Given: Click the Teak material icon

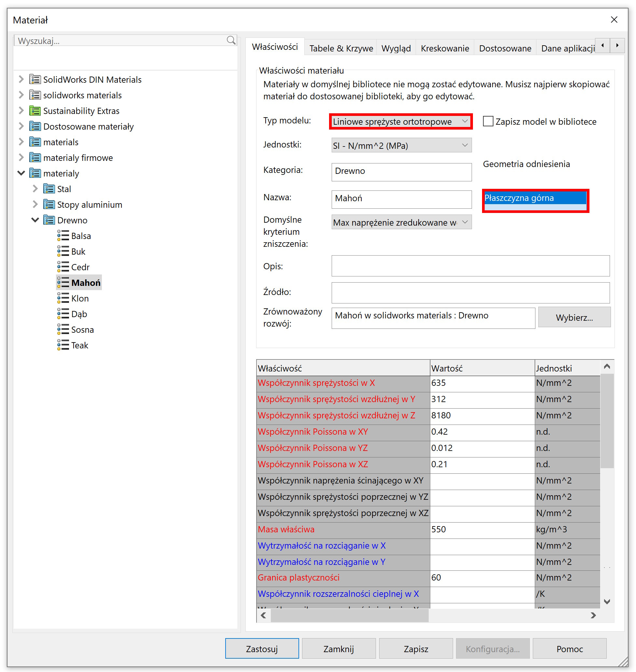Looking at the screenshot, I should (x=63, y=344).
